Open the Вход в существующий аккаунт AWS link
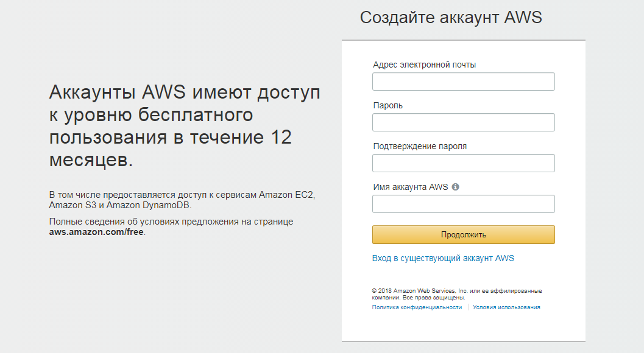Screen dimensions: 644x353 tap(443, 258)
